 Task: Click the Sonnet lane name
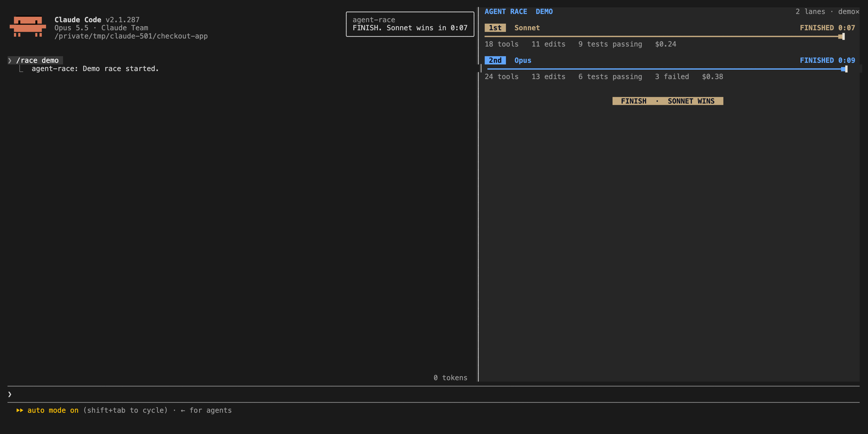527,28
